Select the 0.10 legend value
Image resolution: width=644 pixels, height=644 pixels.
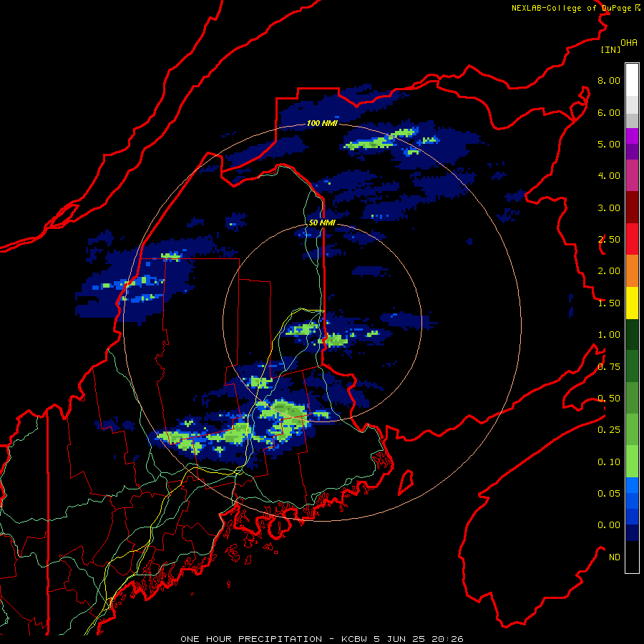[609, 462]
